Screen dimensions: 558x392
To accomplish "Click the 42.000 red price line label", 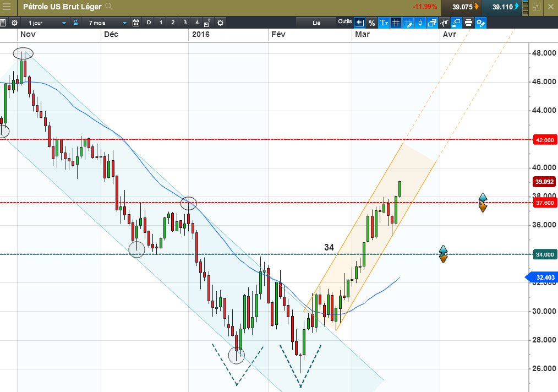I will [545, 140].
